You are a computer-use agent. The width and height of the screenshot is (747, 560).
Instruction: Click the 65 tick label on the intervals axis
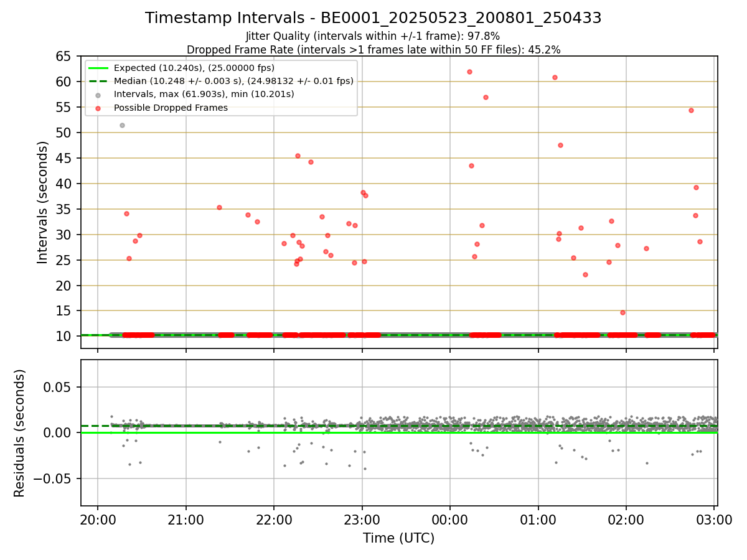64,57
